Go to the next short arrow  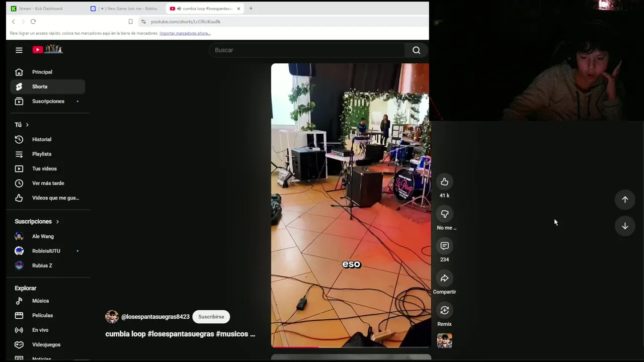tap(625, 226)
